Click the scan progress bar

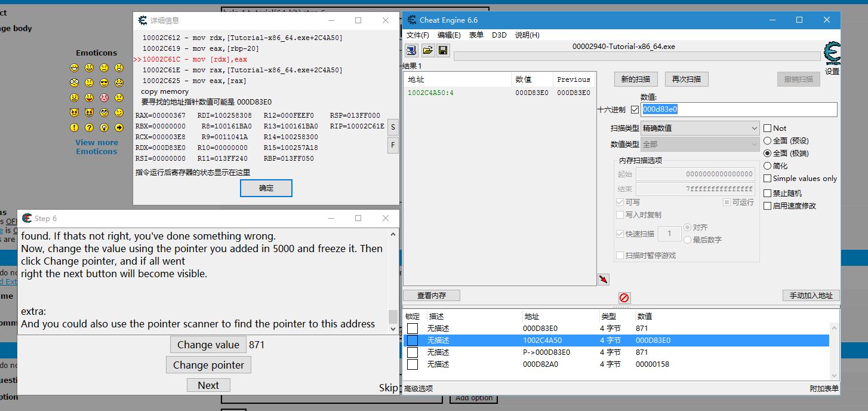pyautogui.click(x=637, y=56)
